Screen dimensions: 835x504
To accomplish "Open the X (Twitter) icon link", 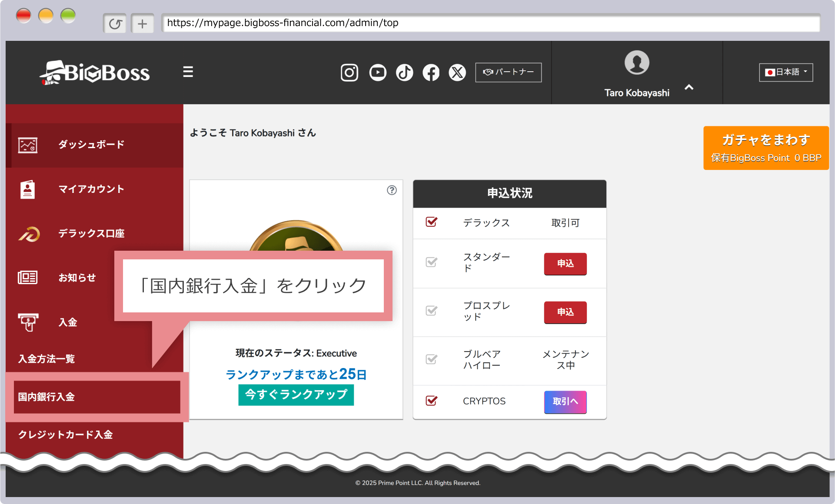I will [457, 73].
